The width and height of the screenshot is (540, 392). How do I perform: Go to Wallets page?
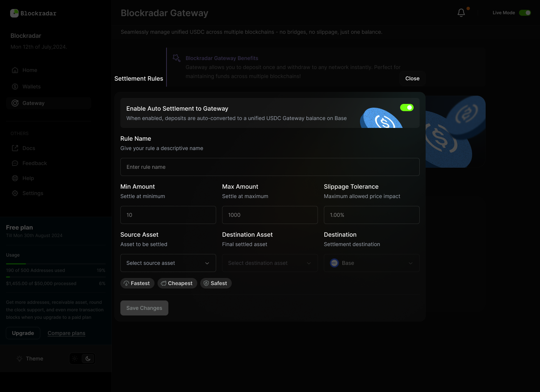[48, 87]
